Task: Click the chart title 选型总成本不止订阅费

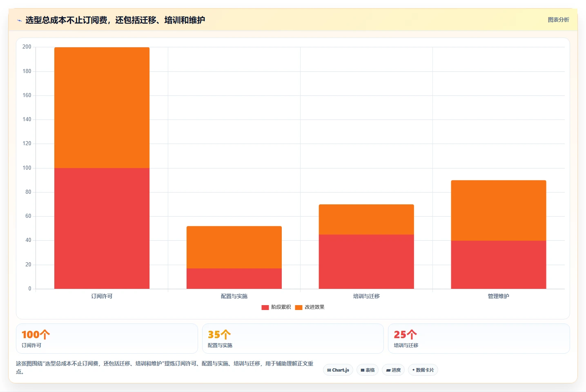Action: pos(115,20)
